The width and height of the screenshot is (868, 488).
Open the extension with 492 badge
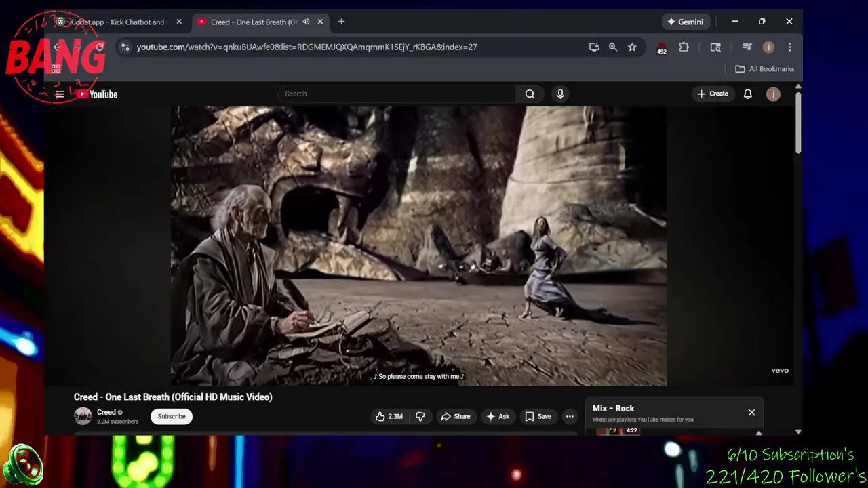[x=662, y=47]
